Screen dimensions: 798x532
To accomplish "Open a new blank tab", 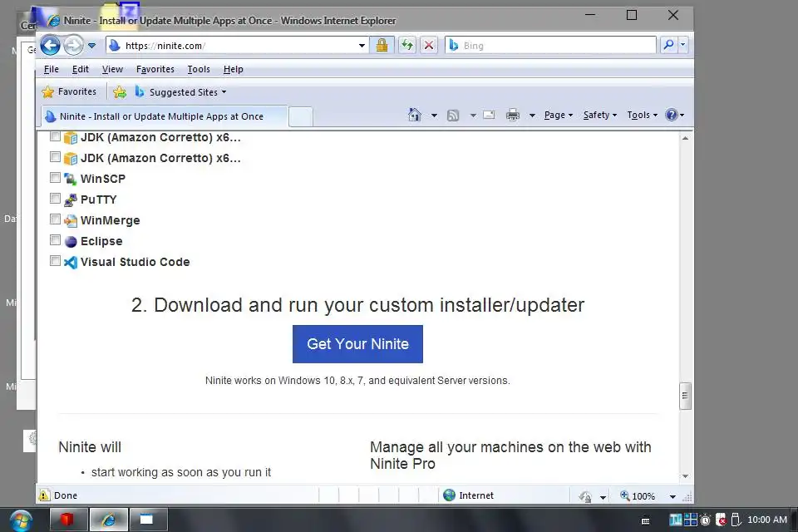I will click(x=300, y=116).
